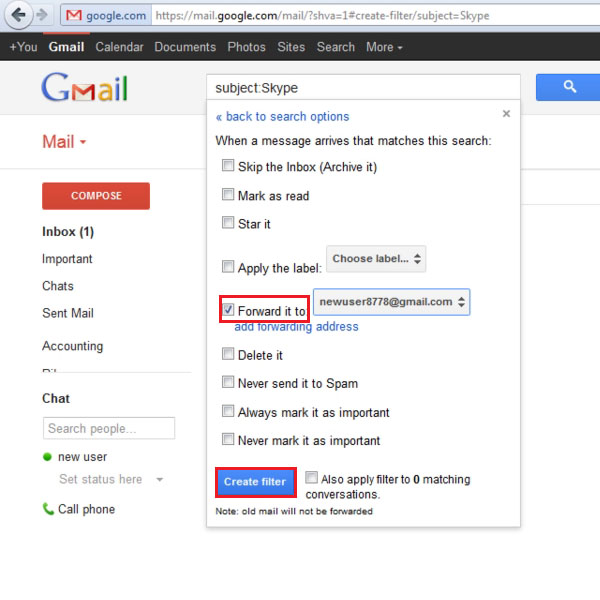
Task: Open Photos in the Google bar
Action: 246,47
